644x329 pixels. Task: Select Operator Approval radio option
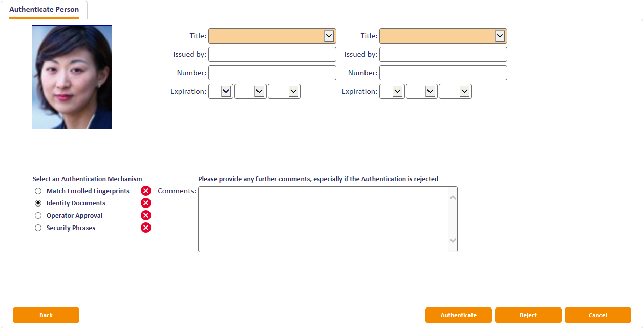coord(38,216)
